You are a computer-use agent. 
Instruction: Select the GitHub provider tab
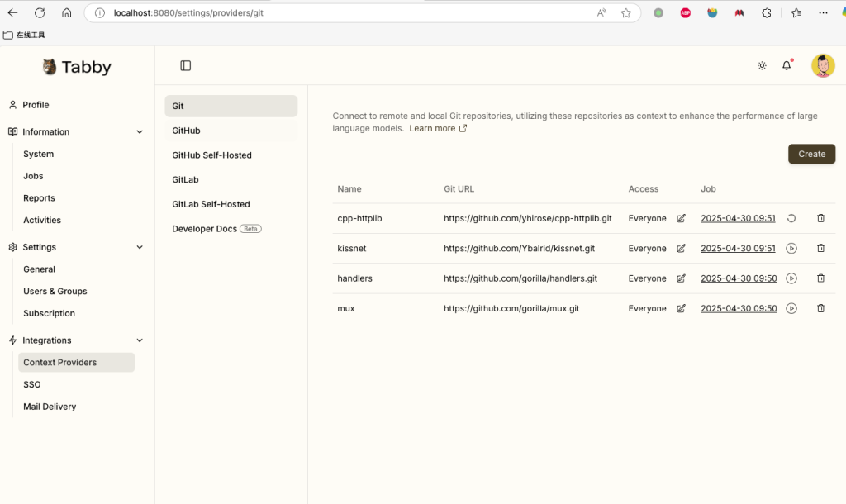click(231, 131)
